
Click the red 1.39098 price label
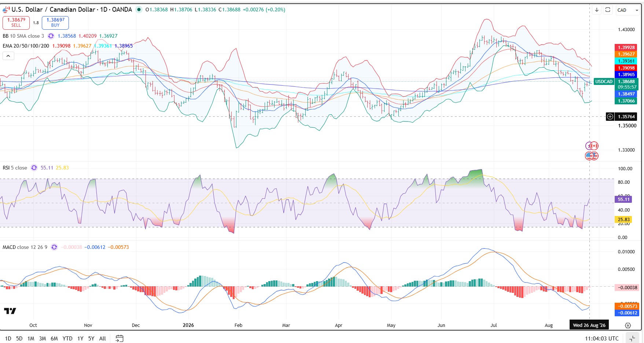tap(626, 68)
